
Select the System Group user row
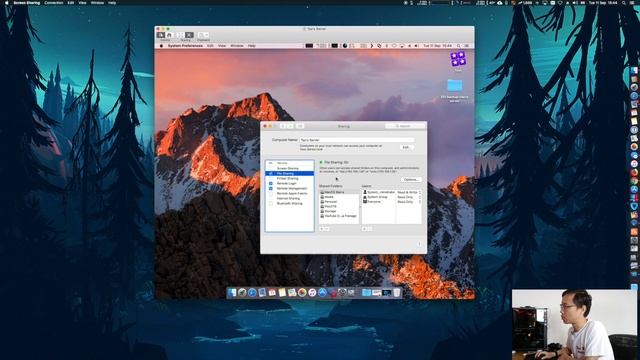click(x=379, y=197)
